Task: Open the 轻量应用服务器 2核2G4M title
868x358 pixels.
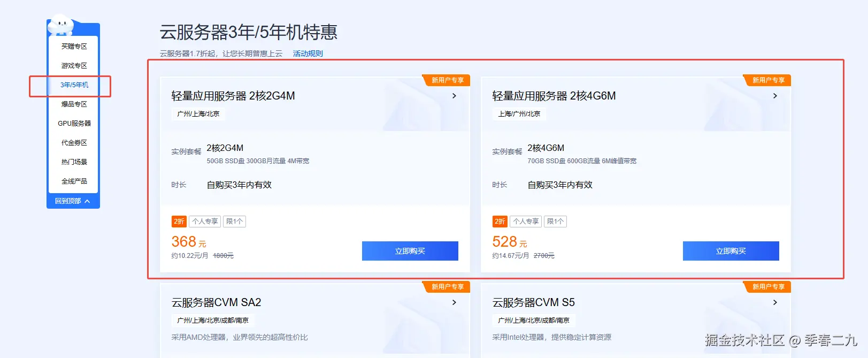Action: tap(233, 96)
